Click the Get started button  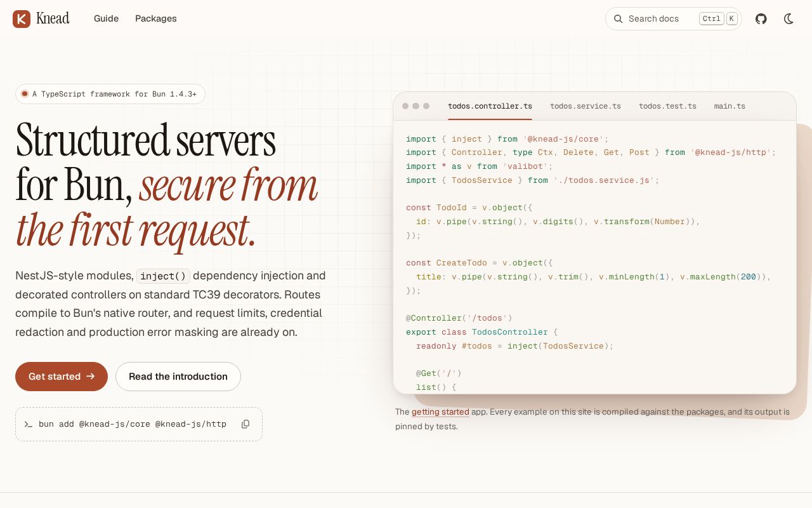tap(62, 377)
